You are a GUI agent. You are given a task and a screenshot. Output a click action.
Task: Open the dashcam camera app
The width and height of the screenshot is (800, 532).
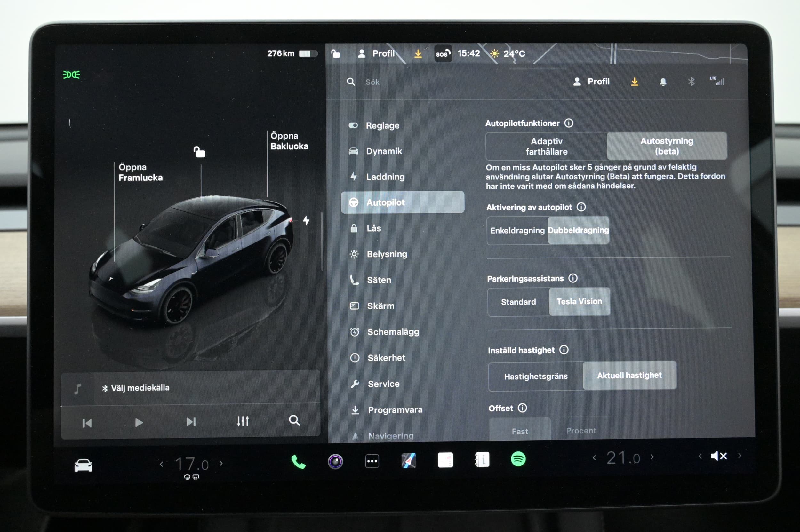coord(335,461)
